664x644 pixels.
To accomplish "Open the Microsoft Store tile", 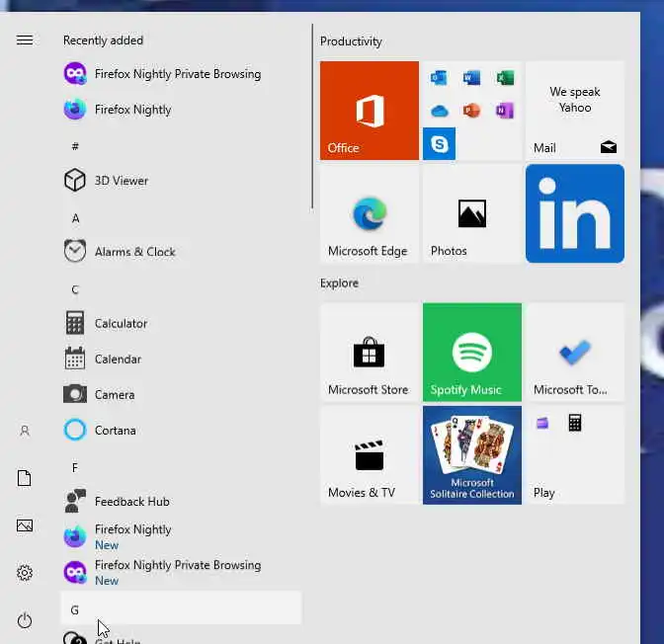I will (370, 353).
